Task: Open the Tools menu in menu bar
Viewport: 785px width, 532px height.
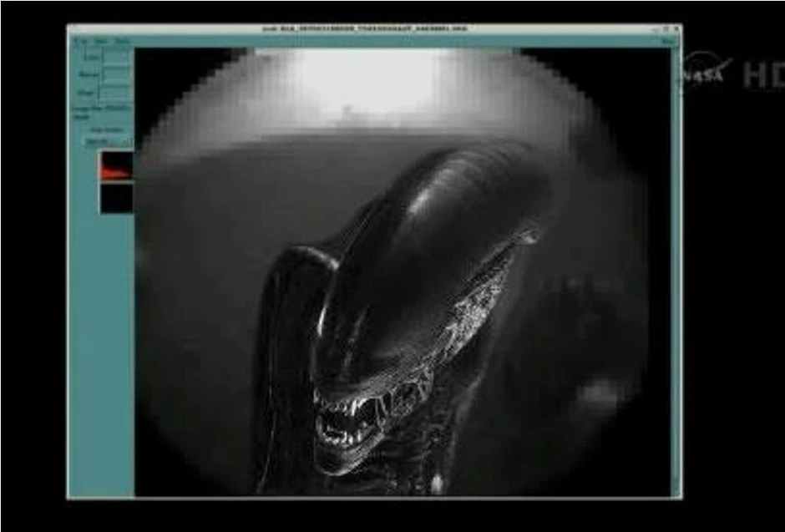Action: [x=122, y=41]
